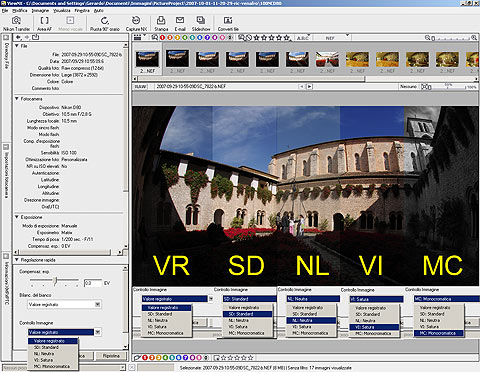Rotate image with Ruota 90° orario
The width and height of the screenshot is (480, 372).
tap(105, 24)
